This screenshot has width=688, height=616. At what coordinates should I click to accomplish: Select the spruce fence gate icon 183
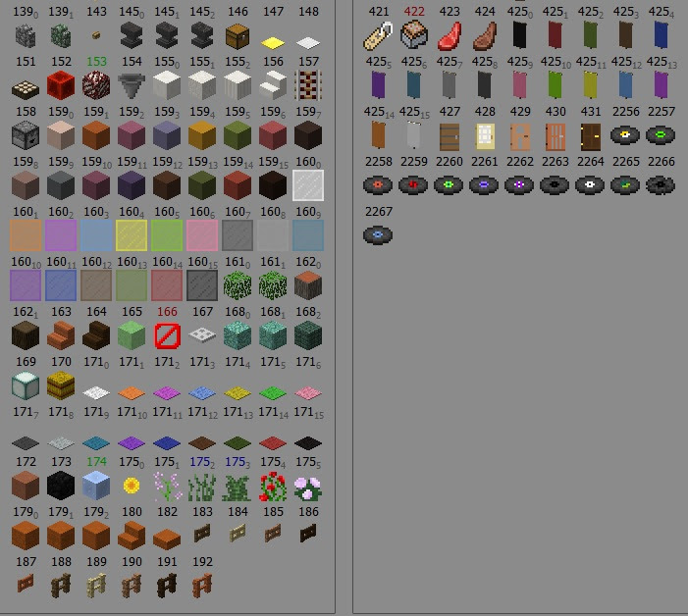pos(202,534)
